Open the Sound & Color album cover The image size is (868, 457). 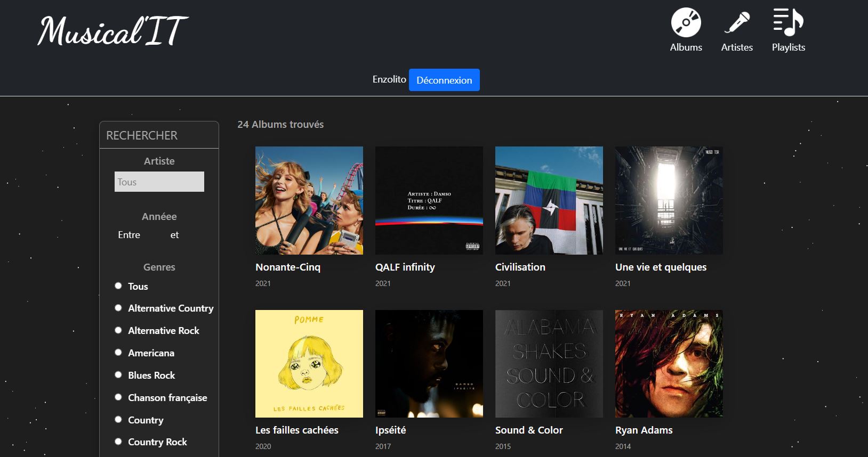549,364
